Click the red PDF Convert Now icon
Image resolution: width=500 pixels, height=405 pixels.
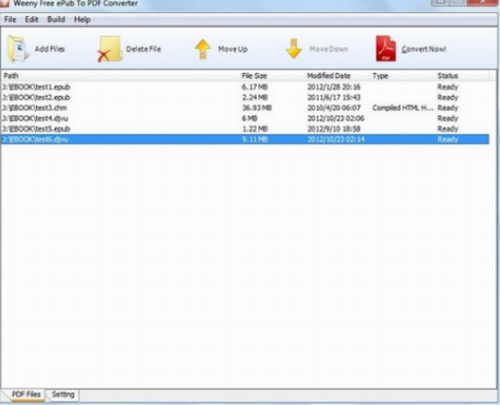coord(386,49)
